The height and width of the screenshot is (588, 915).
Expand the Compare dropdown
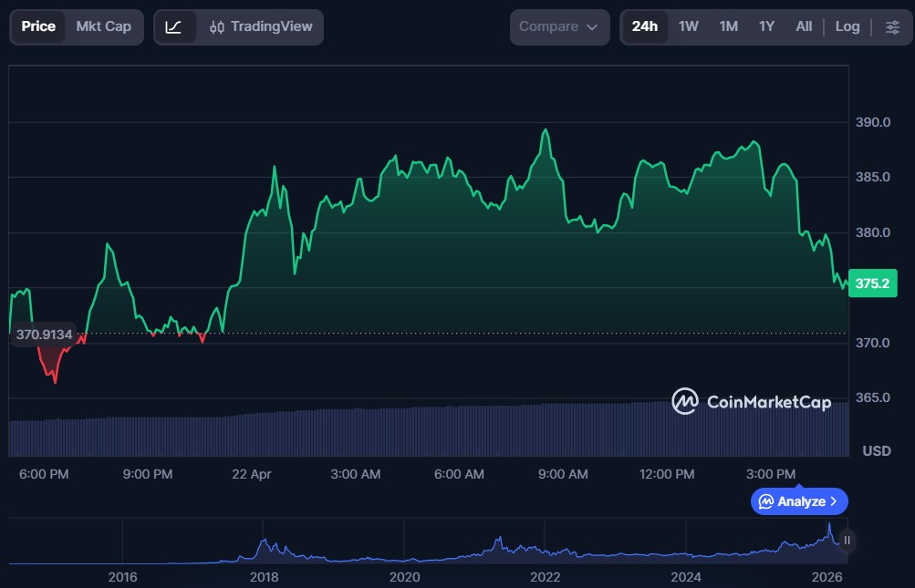(x=559, y=27)
